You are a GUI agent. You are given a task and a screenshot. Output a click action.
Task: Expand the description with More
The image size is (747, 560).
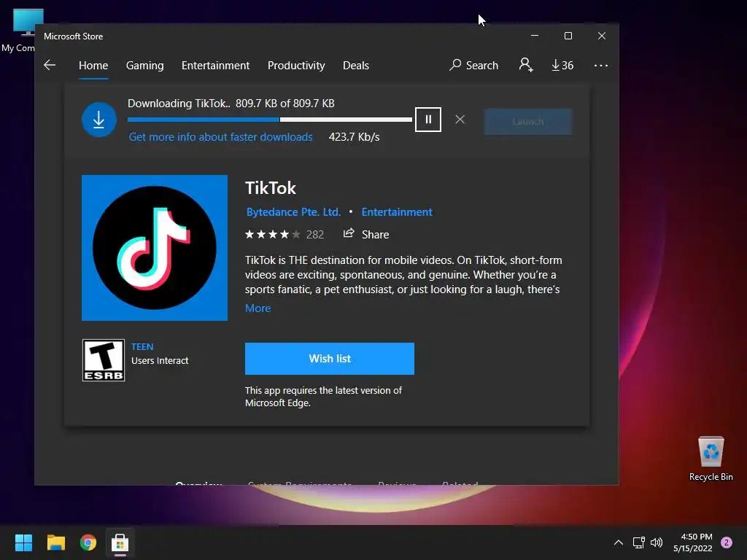[x=258, y=308]
